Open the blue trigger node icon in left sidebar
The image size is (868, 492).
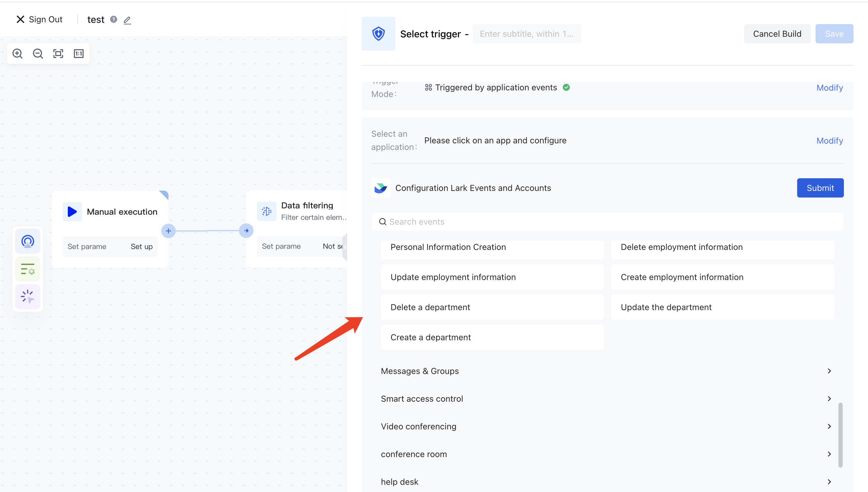pyautogui.click(x=27, y=241)
